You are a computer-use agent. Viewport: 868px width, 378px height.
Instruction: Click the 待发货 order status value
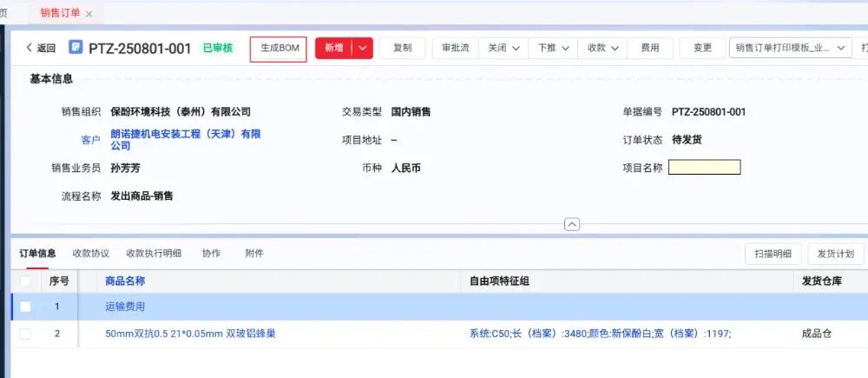click(687, 140)
